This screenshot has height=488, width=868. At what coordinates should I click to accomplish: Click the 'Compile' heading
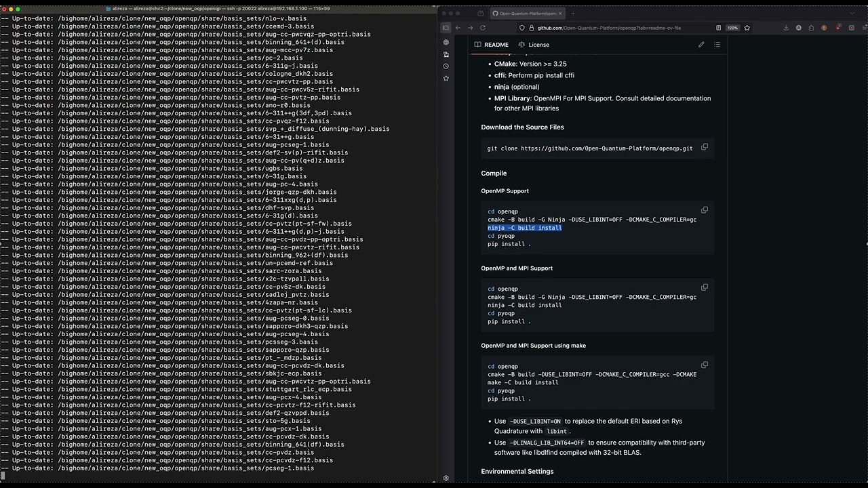(x=494, y=174)
